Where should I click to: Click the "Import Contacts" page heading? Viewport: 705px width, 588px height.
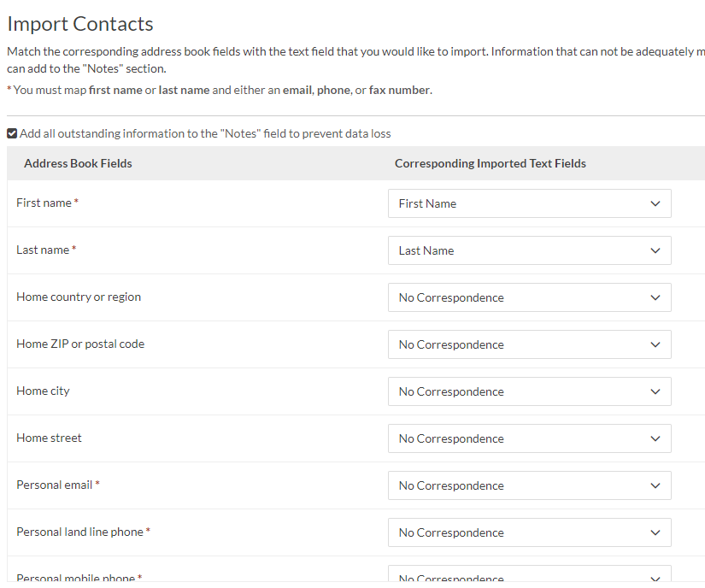(80, 24)
